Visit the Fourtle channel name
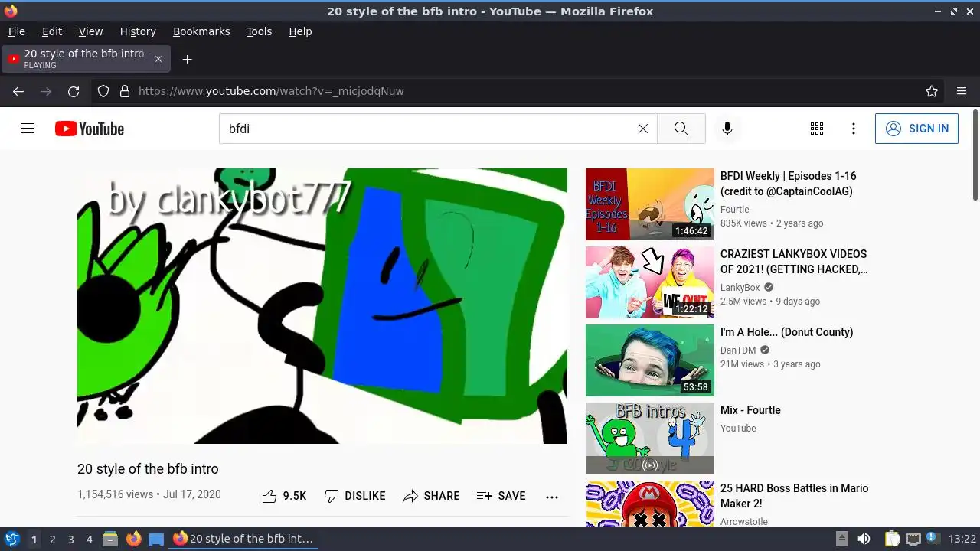 click(x=734, y=210)
